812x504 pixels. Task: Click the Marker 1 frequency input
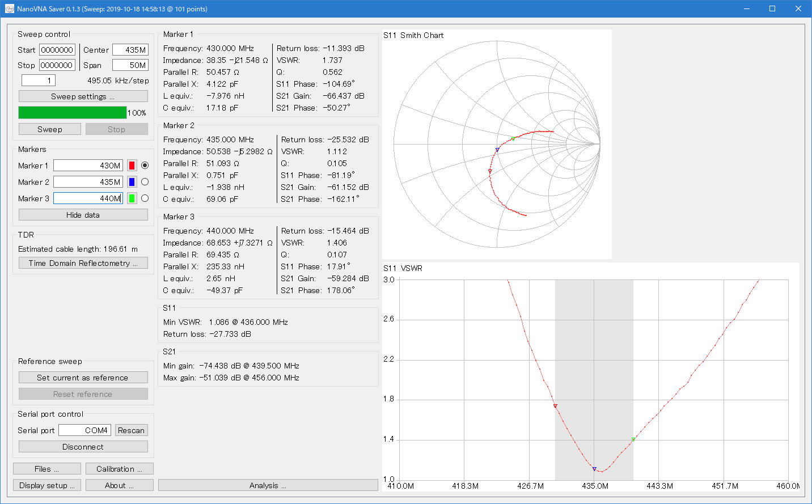[88, 166]
